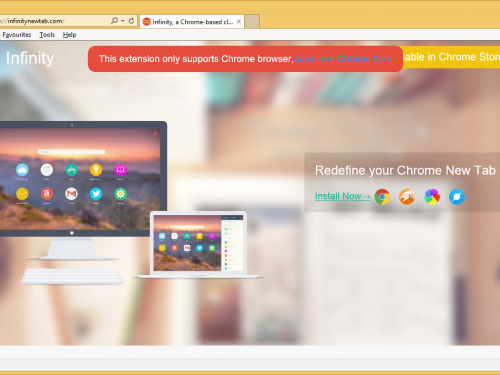The width and height of the screenshot is (500, 375).
Task: Click the search magnifier in address bar
Action: pyautogui.click(x=114, y=21)
